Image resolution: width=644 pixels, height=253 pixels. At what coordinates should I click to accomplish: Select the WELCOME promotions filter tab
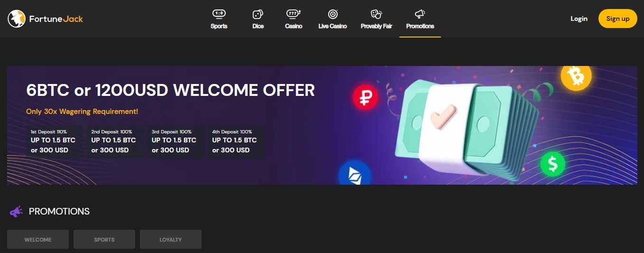38,240
